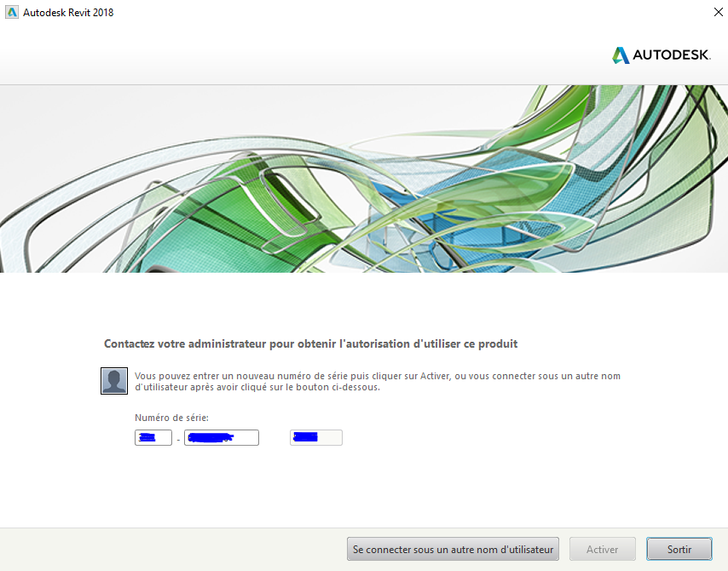Close the Autodesk Revit 2018 dialog
This screenshot has width=728, height=571.
coord(718,12)
